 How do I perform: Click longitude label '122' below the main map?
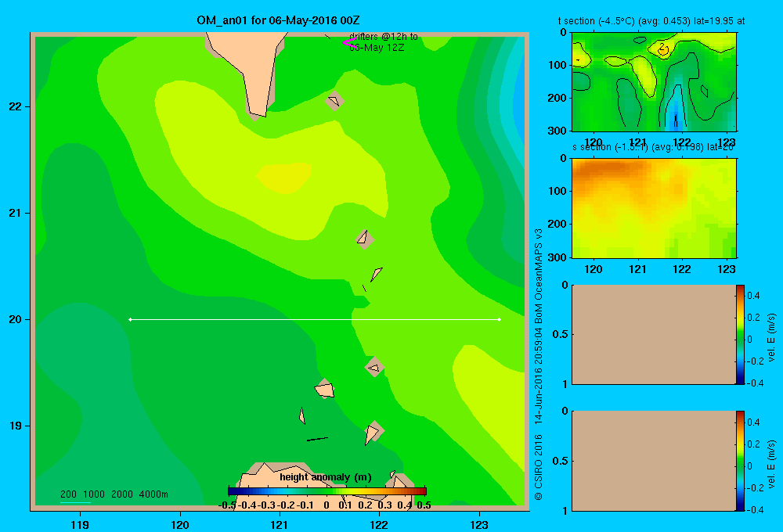[379, 524]
